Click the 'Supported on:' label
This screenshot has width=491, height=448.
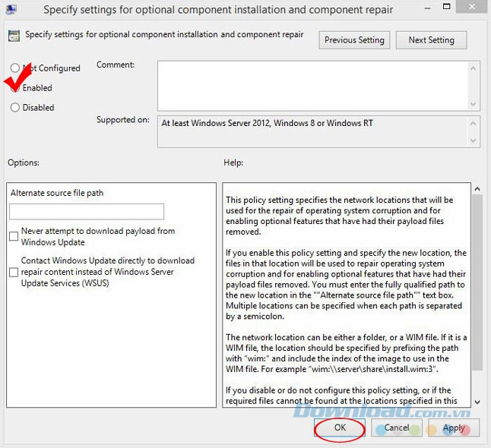[x=123, y=120]
